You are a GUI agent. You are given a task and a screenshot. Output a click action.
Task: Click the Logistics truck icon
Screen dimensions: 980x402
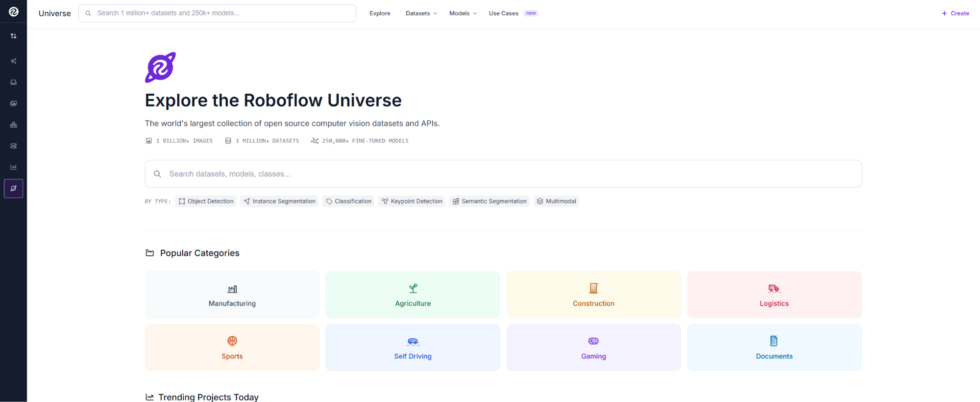(774, 289)
